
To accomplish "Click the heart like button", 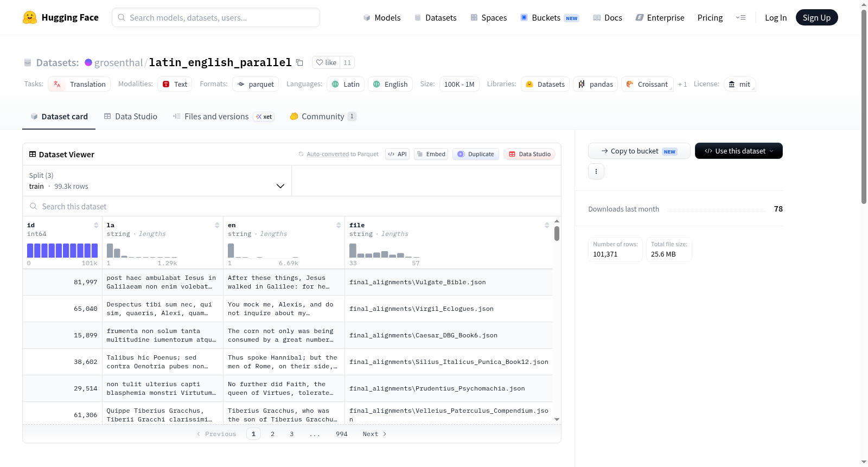I will coord(326,62).
